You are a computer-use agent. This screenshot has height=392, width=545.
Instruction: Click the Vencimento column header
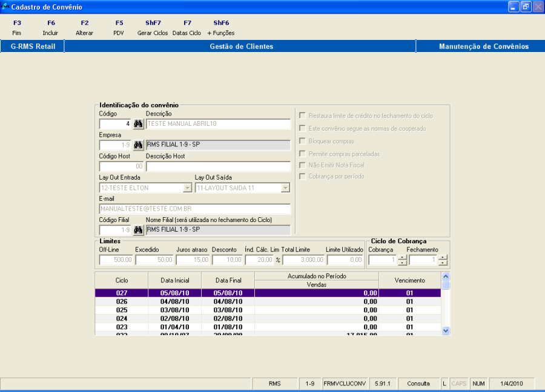point(410,280)
